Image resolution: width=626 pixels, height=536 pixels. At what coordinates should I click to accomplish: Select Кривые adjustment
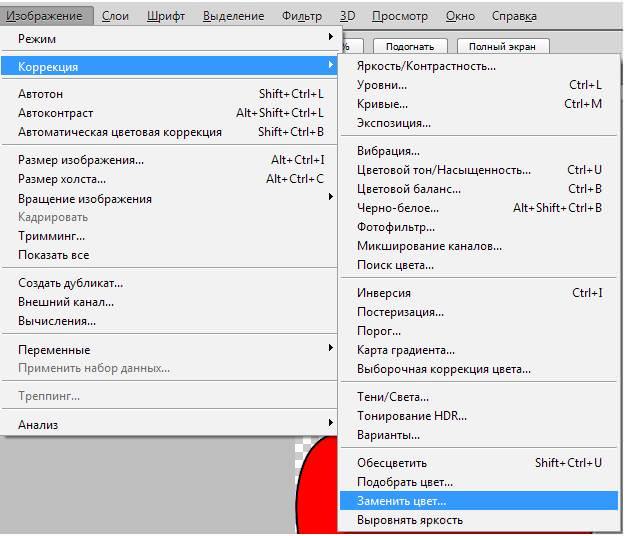pos(478,104)
